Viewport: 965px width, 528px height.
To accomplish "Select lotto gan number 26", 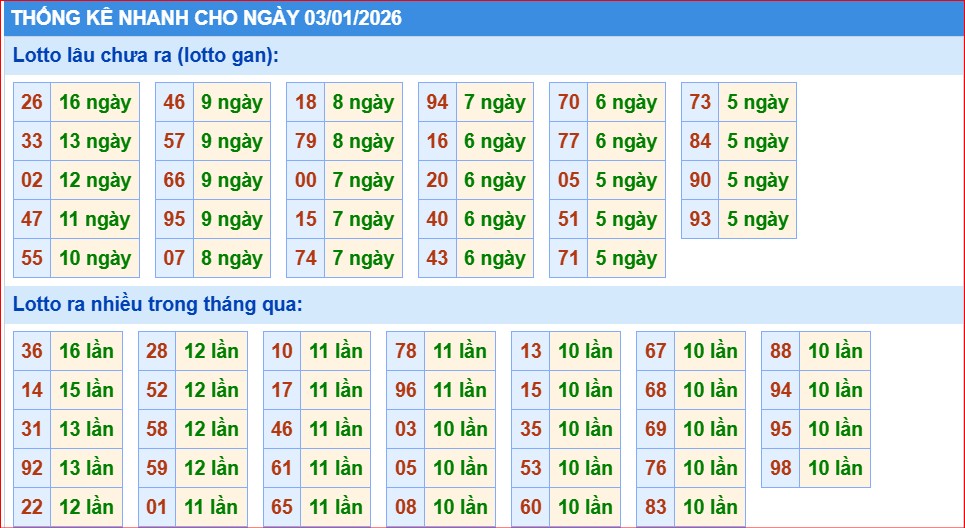I will coord(32,102).
